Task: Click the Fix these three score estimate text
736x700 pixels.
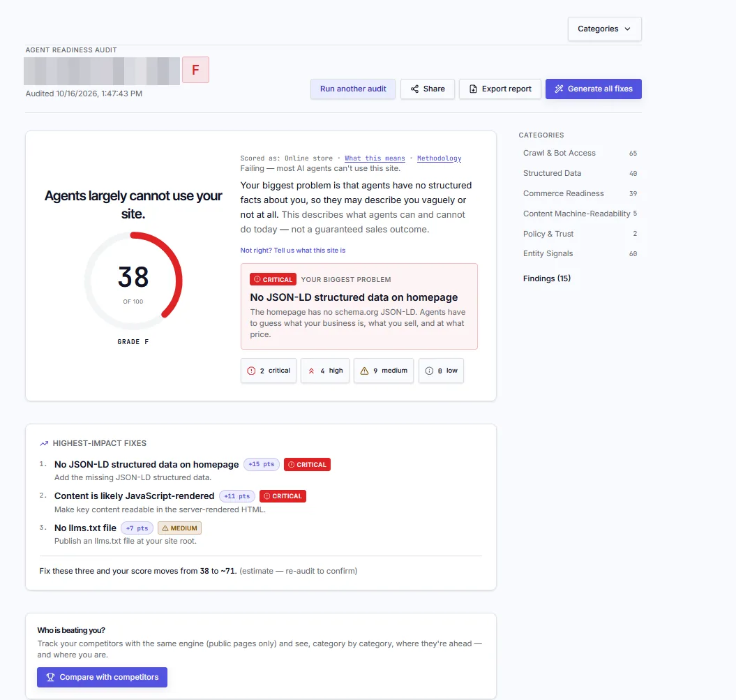Action: click(198, 571)
